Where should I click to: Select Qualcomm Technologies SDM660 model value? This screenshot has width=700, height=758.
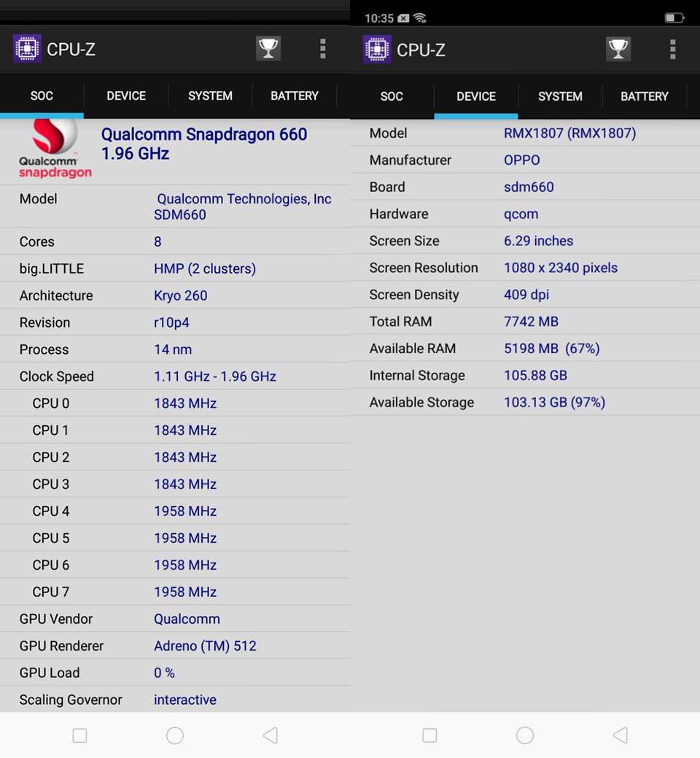[x=243, y=206]
